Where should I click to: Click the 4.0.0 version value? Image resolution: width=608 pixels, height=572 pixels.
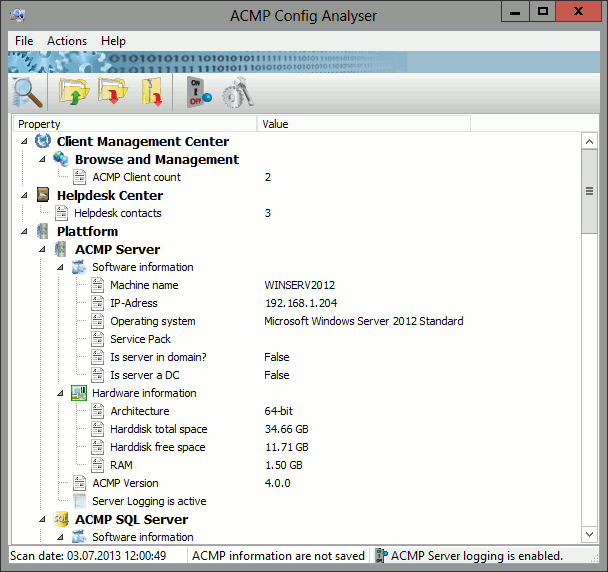[277, 483]
